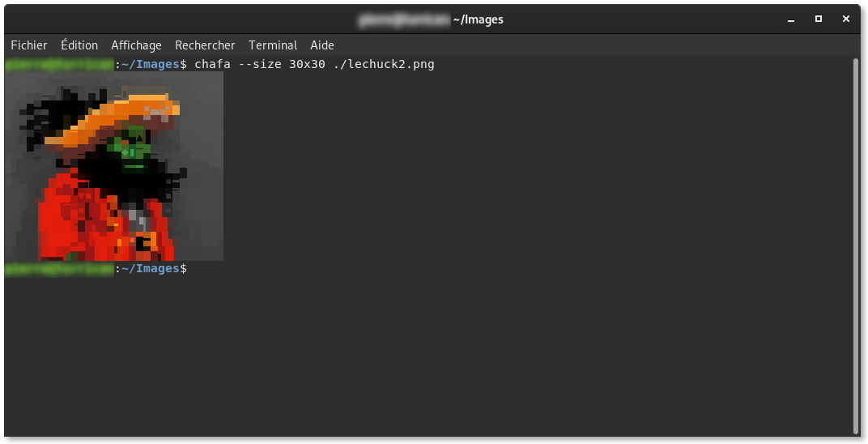The width and height of the screenshot is (868, 444).
Task: Click the ~/Images path in the first prompt
Action: tap(149, 64)
